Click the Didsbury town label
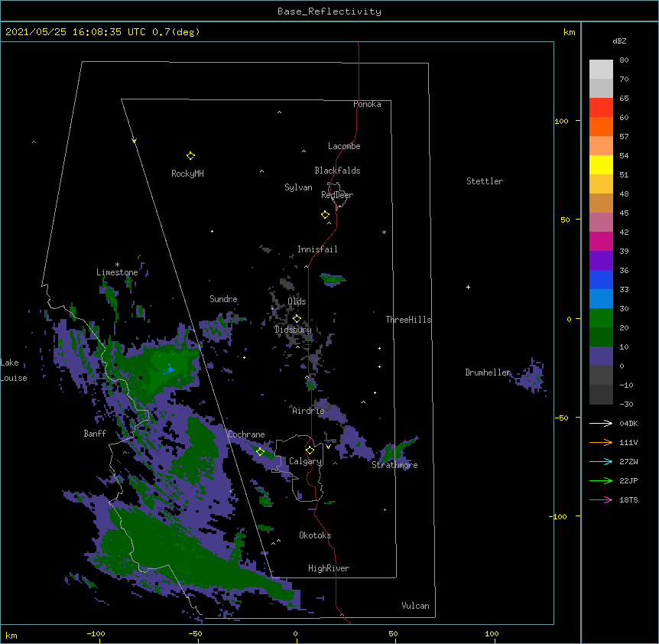 click(x=294, y=330)
